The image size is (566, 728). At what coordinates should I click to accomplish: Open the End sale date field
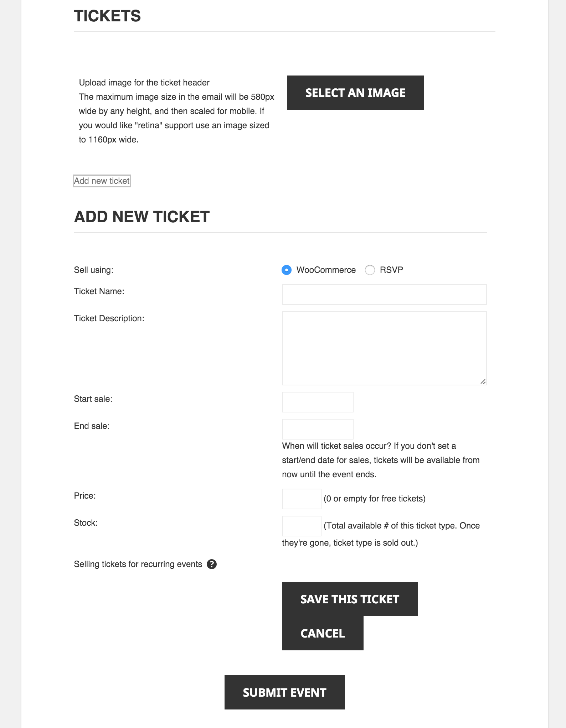point(318,429)
